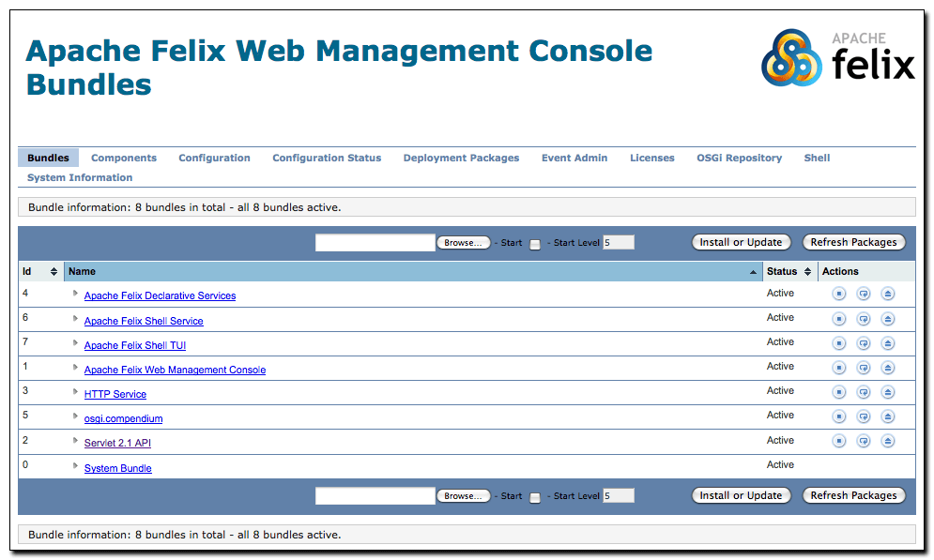Stop the HTTP Service bundle

pos(838,392)
